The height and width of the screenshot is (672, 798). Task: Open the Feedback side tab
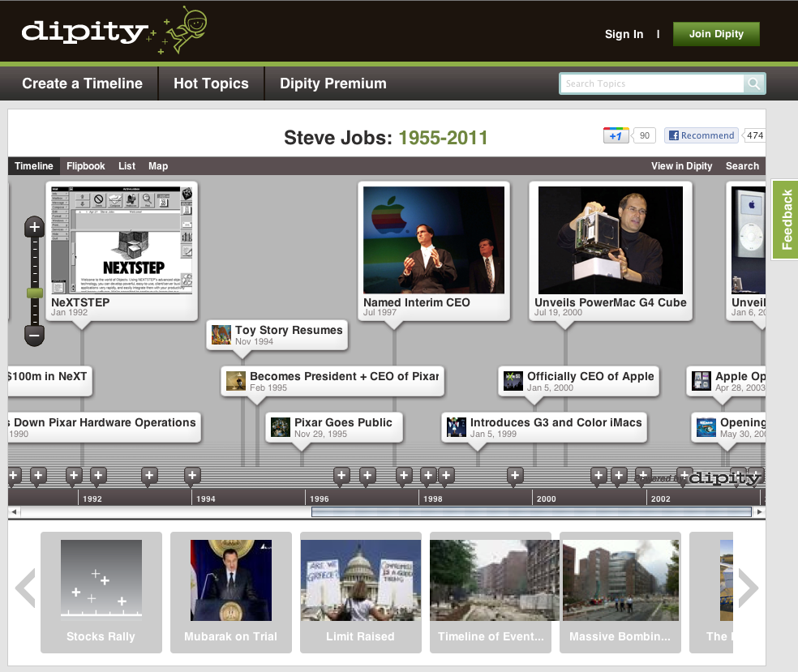pyautogui.click(x=786, y=220)
